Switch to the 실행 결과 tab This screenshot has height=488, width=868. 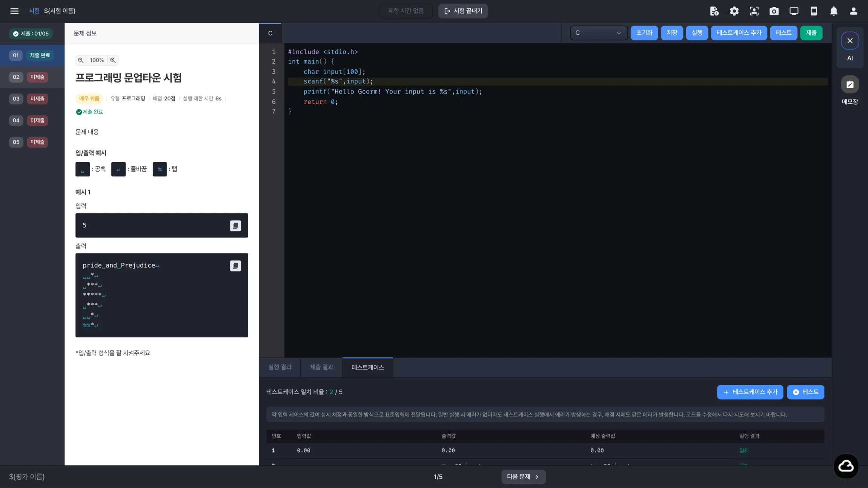click(280, 367)
